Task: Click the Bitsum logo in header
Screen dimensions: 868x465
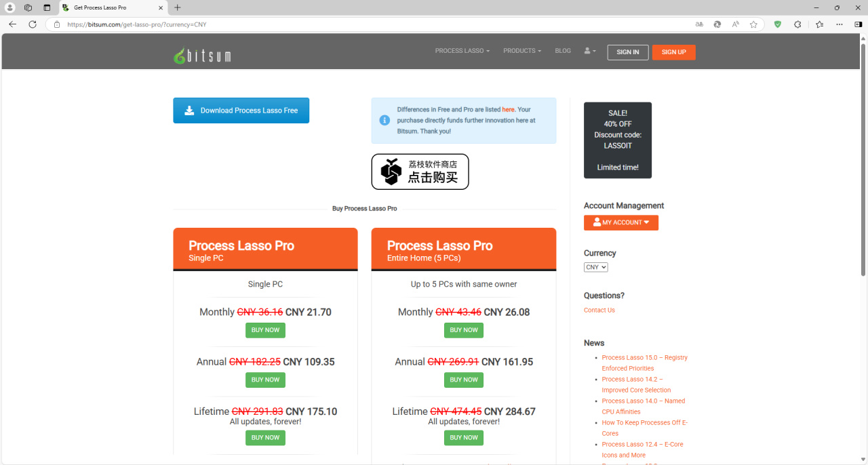Action: [x=202, y=56]
